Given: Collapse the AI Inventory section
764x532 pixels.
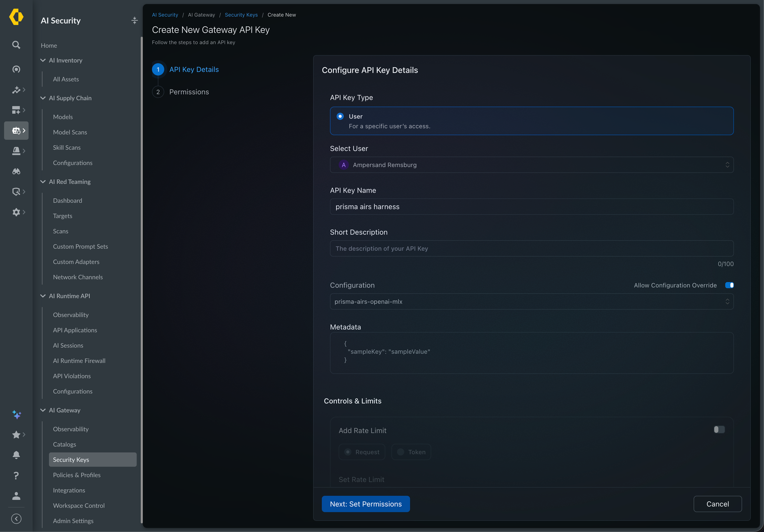Looking at the screenshot, I should tap(43, 60).
